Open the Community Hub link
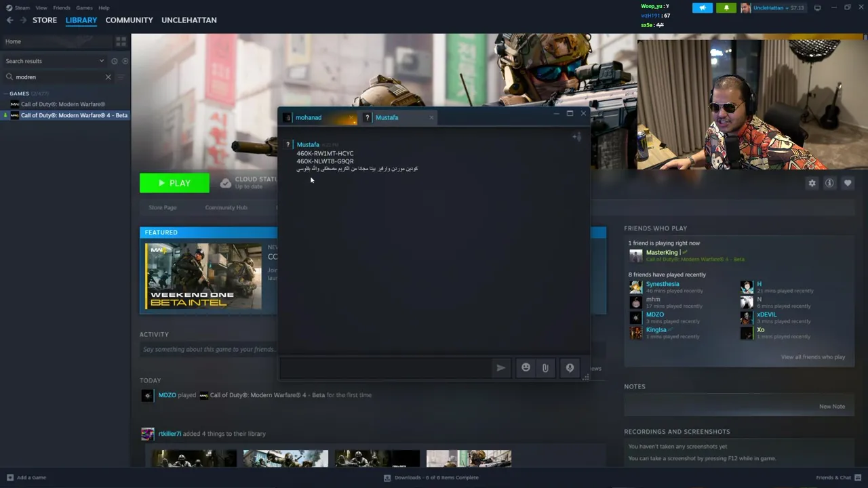The image size is (868, 488). point(226,207)
